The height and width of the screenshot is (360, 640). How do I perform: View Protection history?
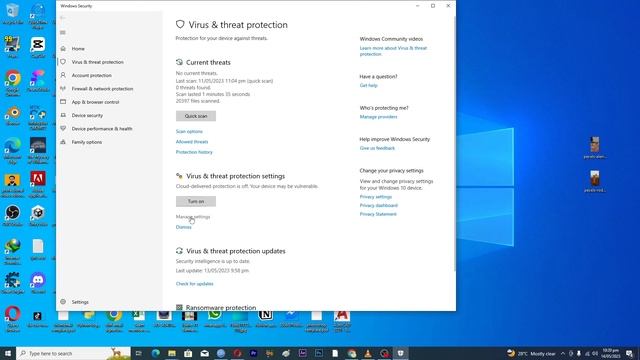(194, 152)
